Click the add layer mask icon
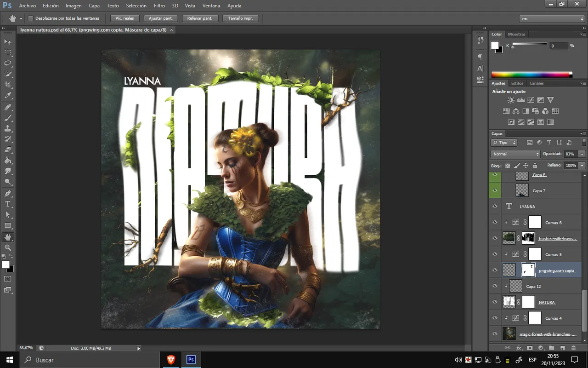Screen dimensions: 588x368 pyautogui.click(x=530, y=348)
